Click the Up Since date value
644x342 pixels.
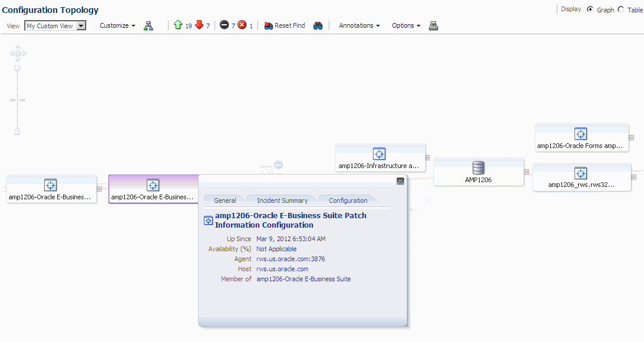[291, 239]
